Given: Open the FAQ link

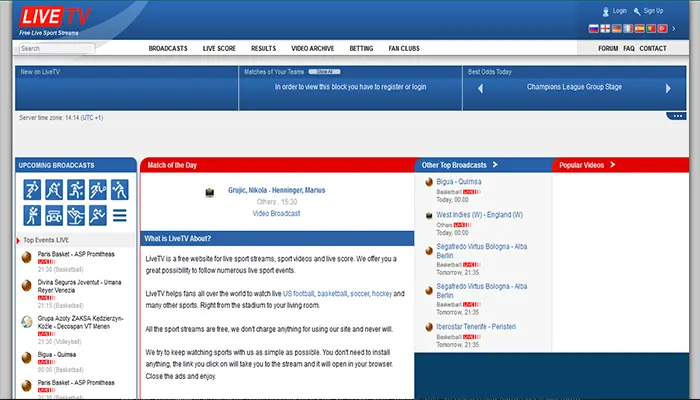Looking at the screenshot, I should click(629, 48).
